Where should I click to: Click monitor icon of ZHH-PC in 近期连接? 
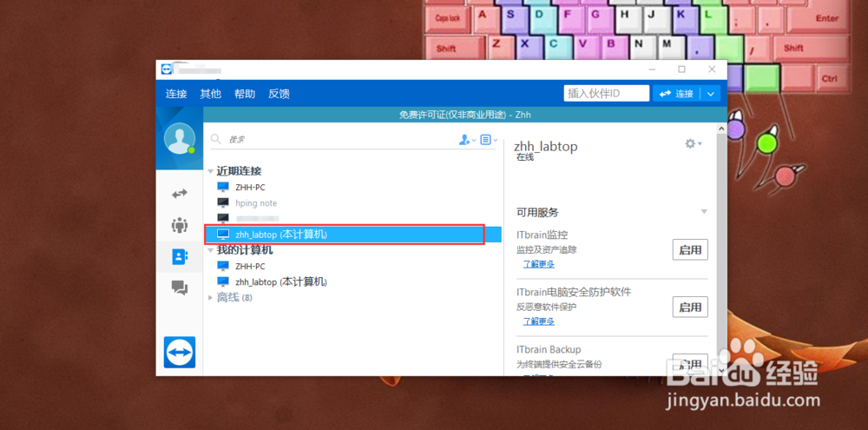coord(223,188)
